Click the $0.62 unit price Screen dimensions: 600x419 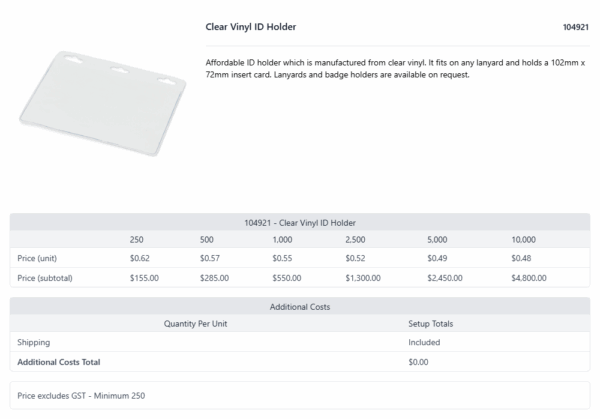pos(140,258)
